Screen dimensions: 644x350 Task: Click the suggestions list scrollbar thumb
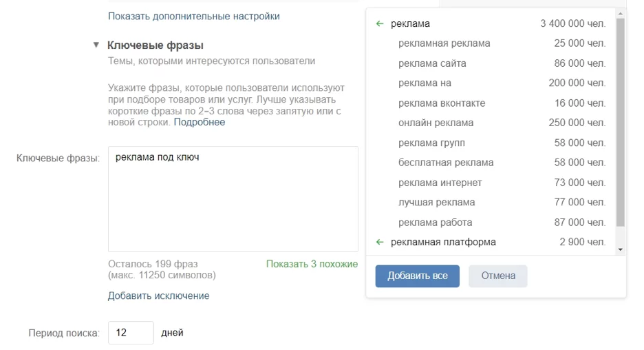click(620, 122)
